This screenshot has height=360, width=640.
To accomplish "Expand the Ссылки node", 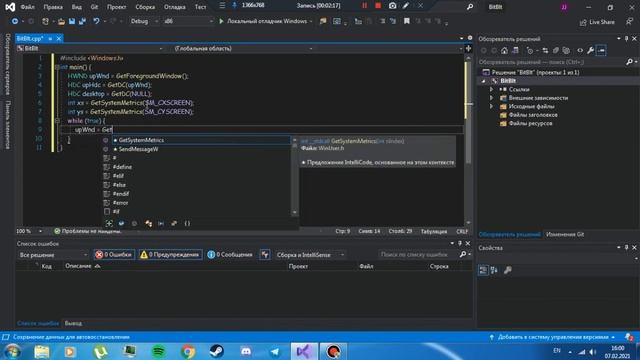I will pyautogui.click(x=491, y=89).
